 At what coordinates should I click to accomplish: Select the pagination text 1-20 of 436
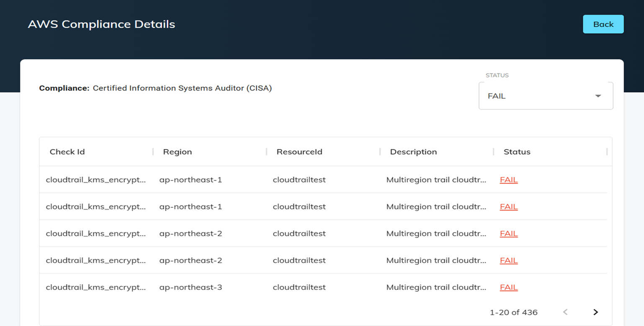click(x=514, y=312)
